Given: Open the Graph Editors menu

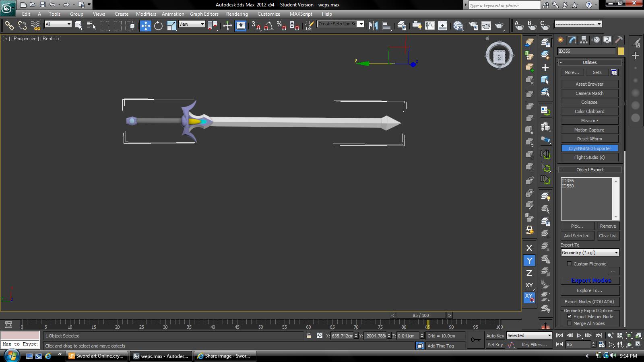Looking at the screenshot, I should point(204,14).
